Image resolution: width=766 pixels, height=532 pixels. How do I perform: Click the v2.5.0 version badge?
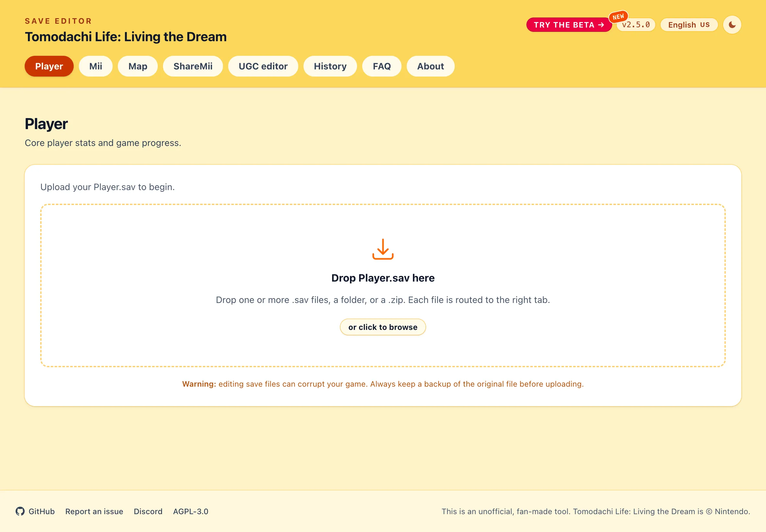[636, 25]
